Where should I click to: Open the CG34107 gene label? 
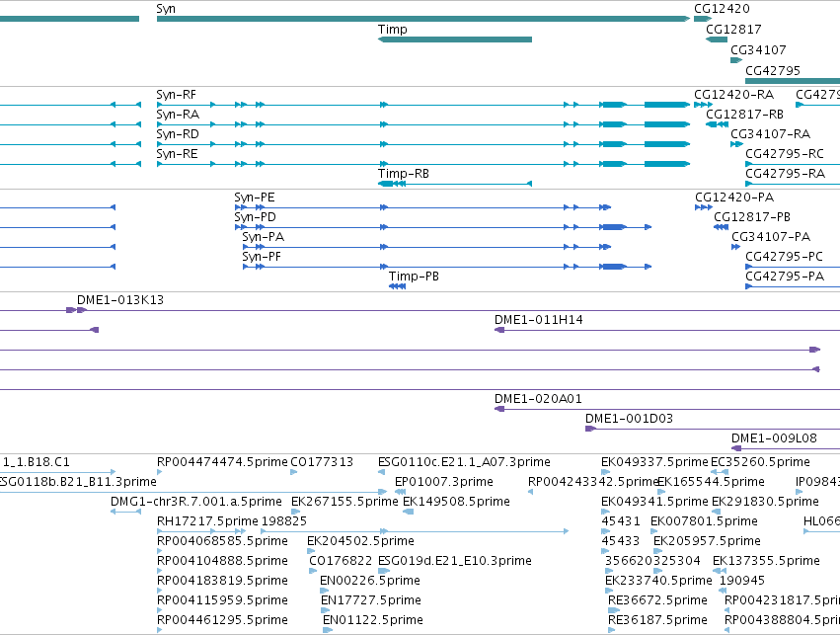click(758, 49)
